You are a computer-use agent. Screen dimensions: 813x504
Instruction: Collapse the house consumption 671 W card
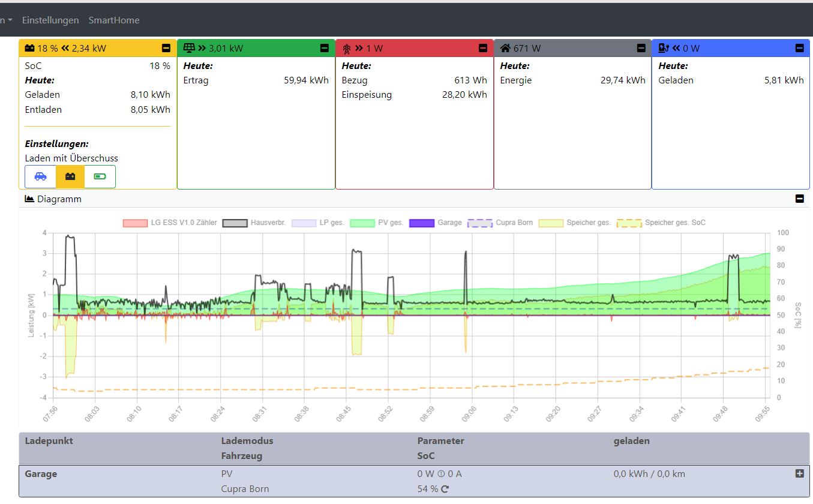(x=641, y=48)
